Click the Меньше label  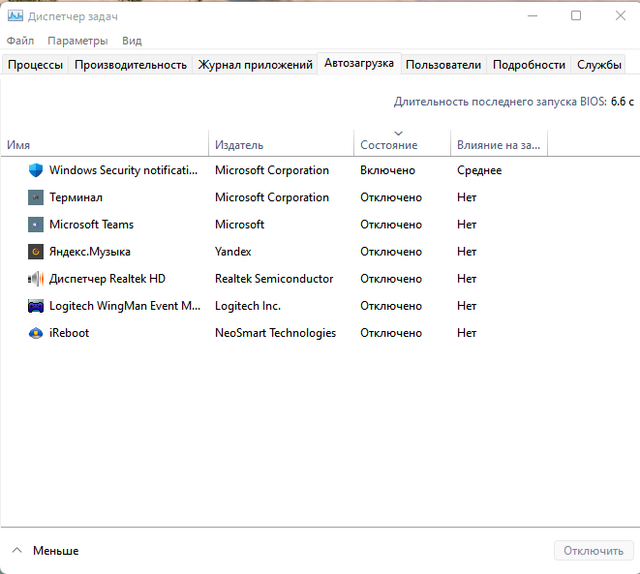click(56, 551)
